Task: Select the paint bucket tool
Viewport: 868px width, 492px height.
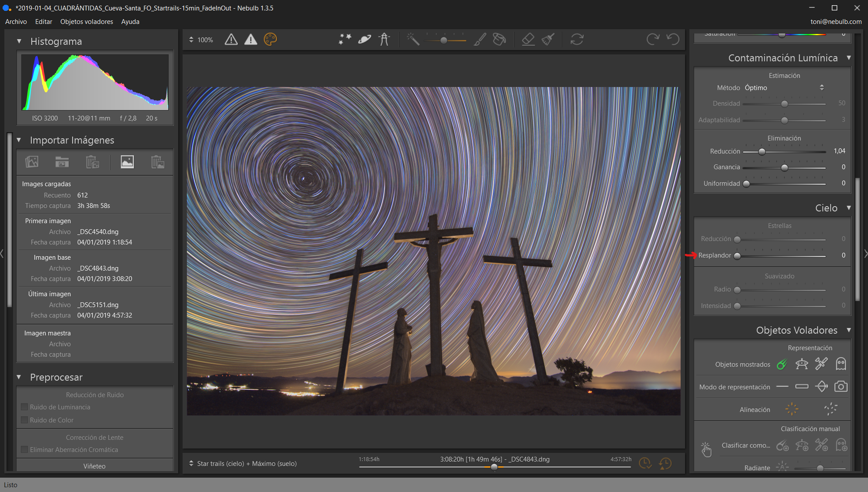Action: [499, 39]
